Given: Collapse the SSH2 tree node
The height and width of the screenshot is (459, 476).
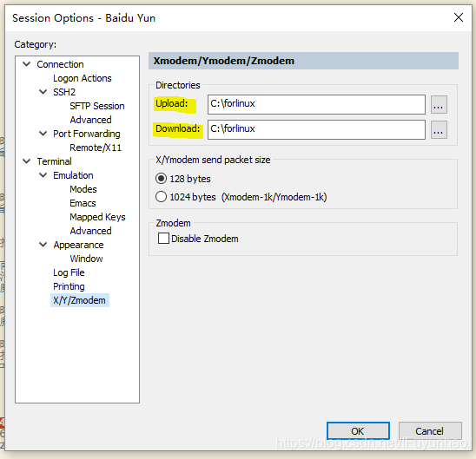Looking at the screenshot, I should 43,92.
